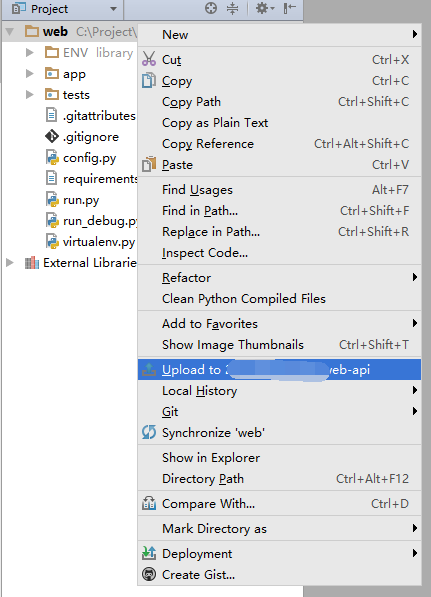This screenshot has height=597, width=431.
Task: Expand External Libraries node
Action: pos(10,262)
